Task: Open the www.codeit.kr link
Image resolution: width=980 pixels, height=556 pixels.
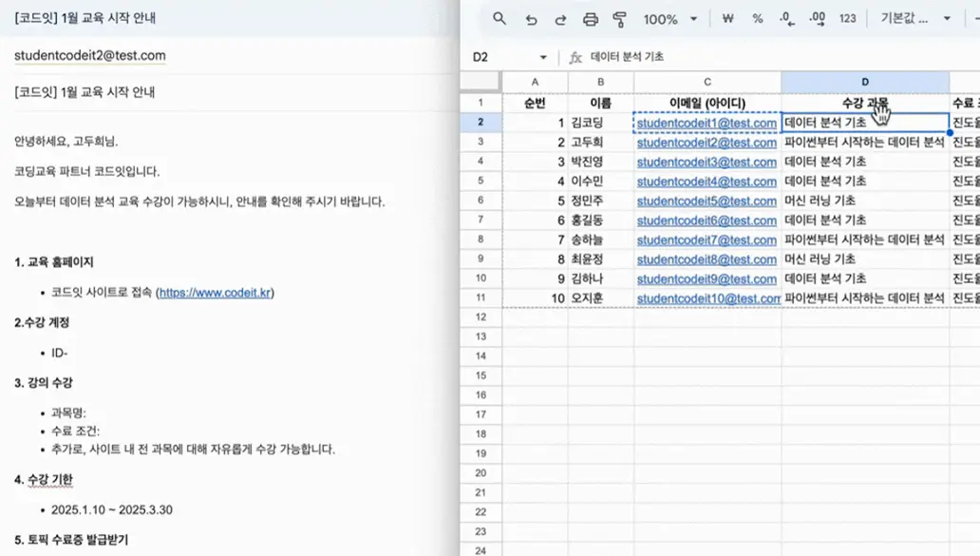Action: coord(216,293)
